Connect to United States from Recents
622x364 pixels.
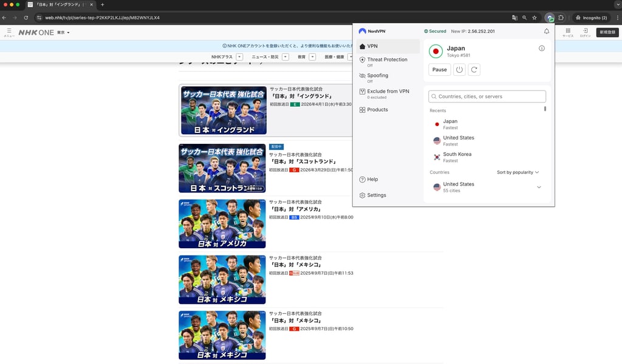point(487,141)
